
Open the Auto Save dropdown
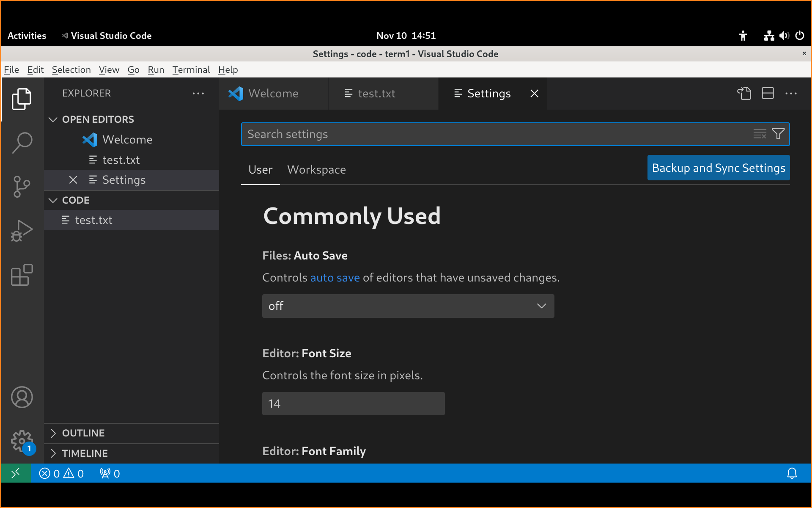408,306
